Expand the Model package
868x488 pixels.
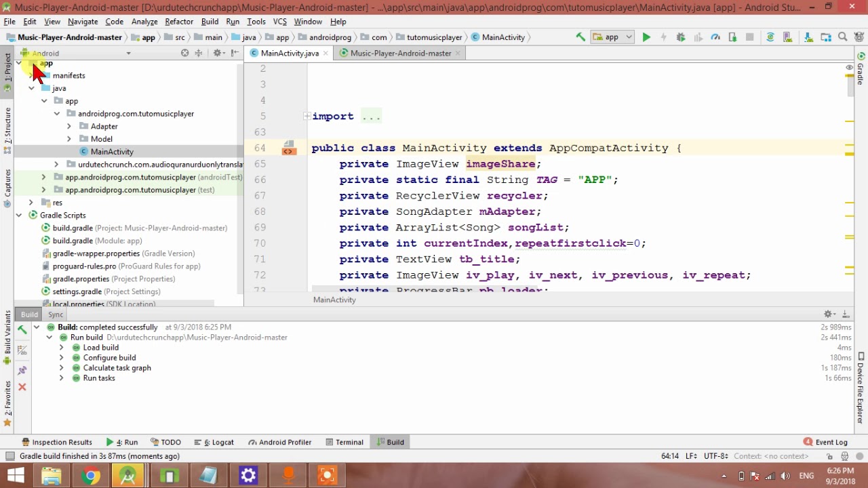pyautogui.click(x=68, y=139)
